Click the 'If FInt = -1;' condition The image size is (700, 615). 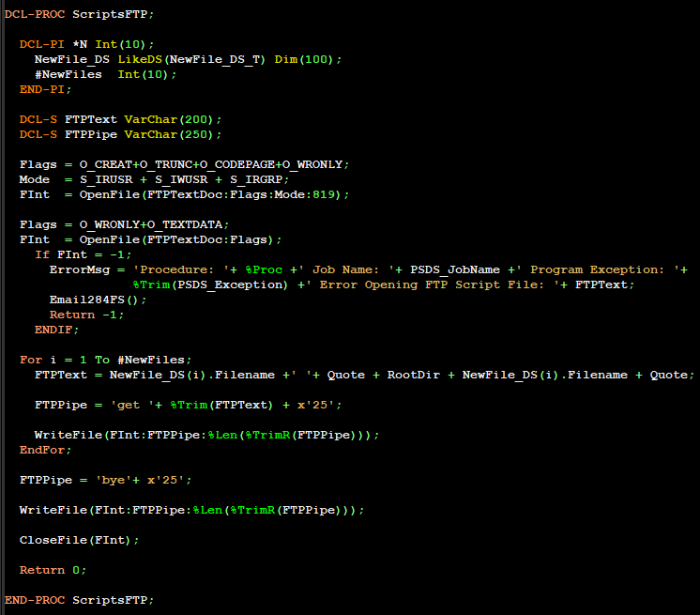(83, 254)
